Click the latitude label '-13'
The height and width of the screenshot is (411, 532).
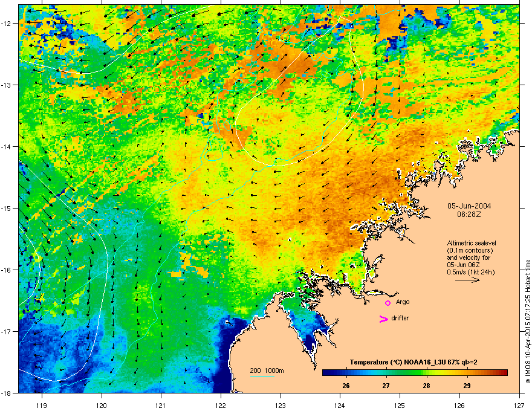pos(7,85)
